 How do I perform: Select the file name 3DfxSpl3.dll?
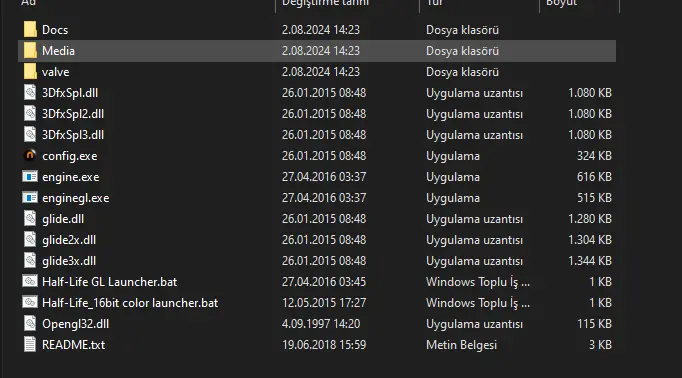[73, 135]
